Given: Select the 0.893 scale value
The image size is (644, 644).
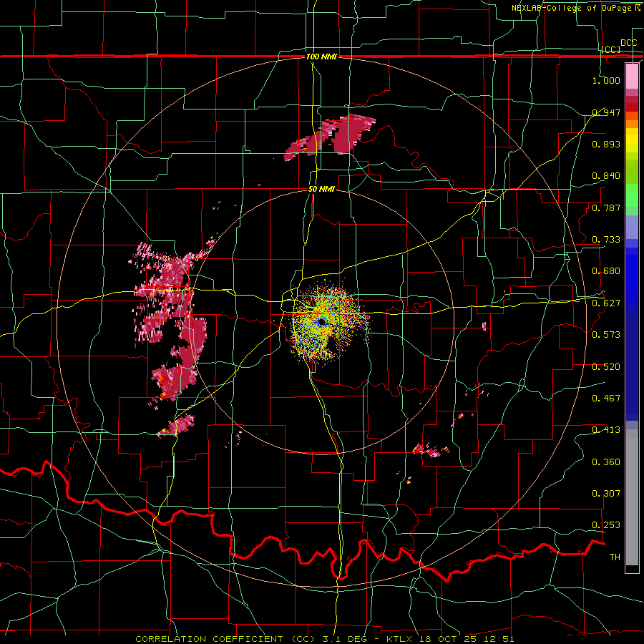Looking at the screenshot, I should pyautogui.click(x=606, y=144).
